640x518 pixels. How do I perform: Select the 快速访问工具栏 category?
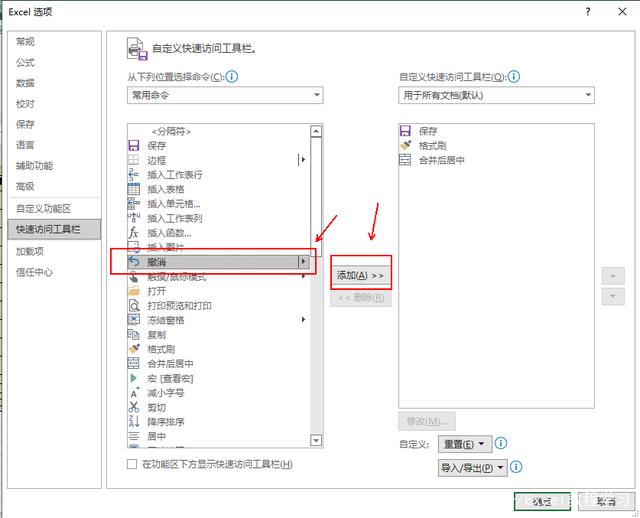54,229
